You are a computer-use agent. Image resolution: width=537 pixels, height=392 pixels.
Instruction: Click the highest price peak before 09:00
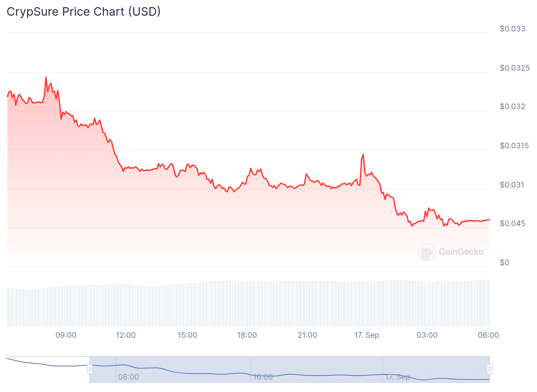click(46, 77)
